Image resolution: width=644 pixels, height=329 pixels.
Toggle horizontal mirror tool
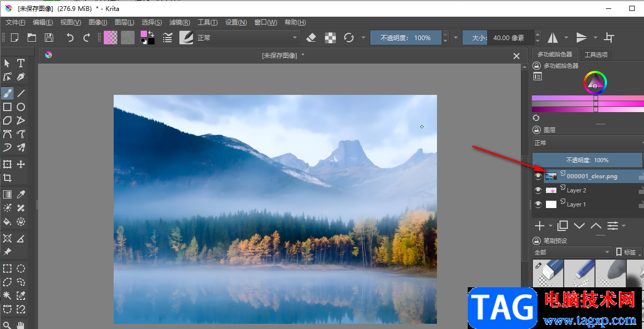tap(552, 38)
